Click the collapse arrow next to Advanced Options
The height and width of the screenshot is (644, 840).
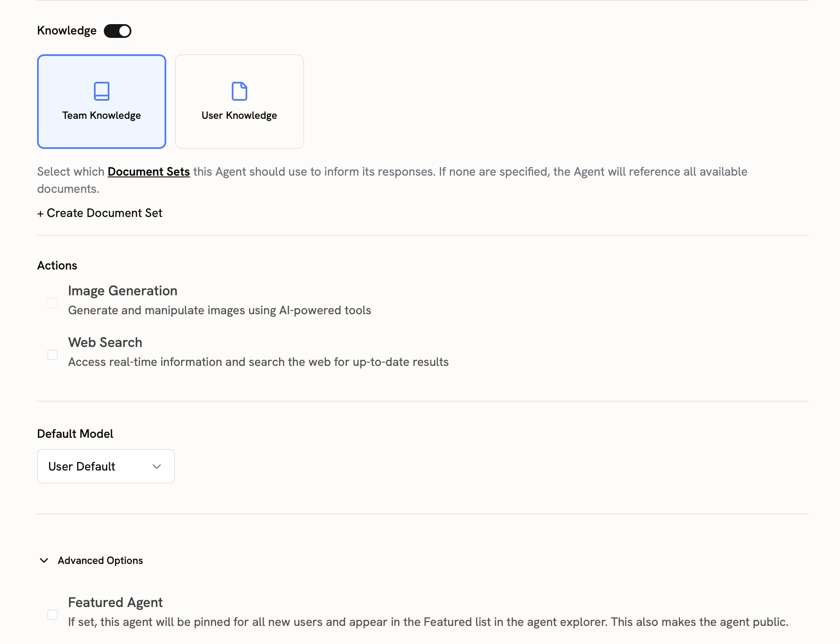click(44, 560)
